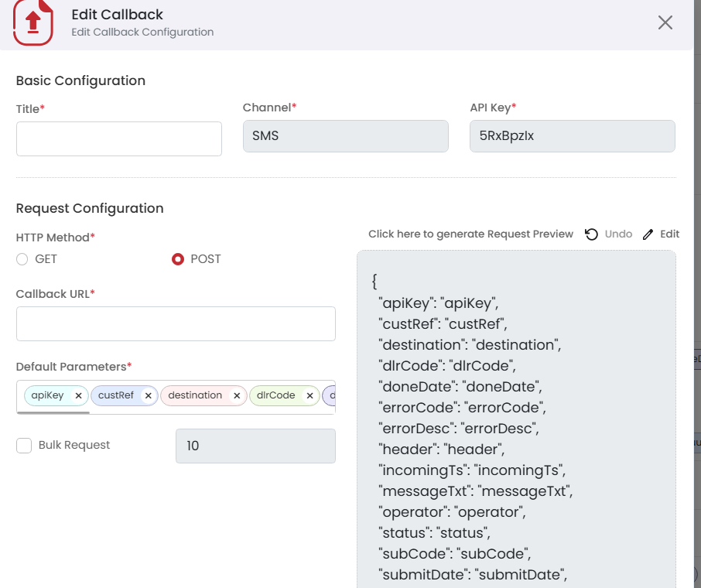Viewport: 701px width, 588px height.
Task: Click the Edit text button
Action: click(x=670, y=234)
